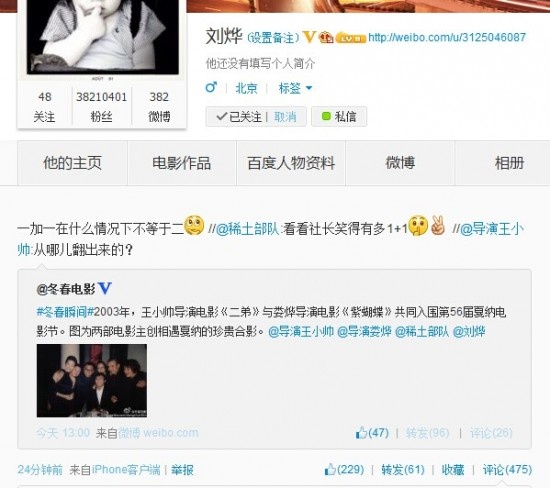Click the male gender symbol icon

tap(211, 87)
